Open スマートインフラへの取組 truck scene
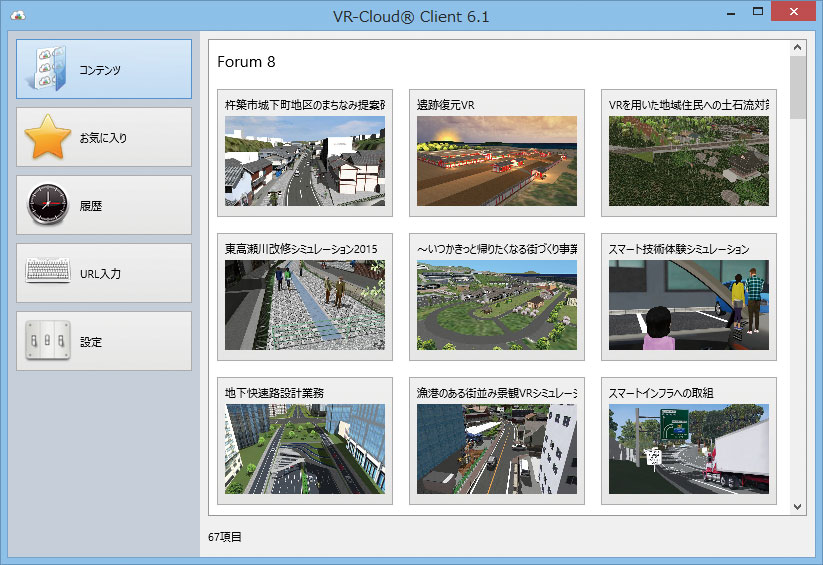Viewport: 823px width, 565px height. [689, 441]
